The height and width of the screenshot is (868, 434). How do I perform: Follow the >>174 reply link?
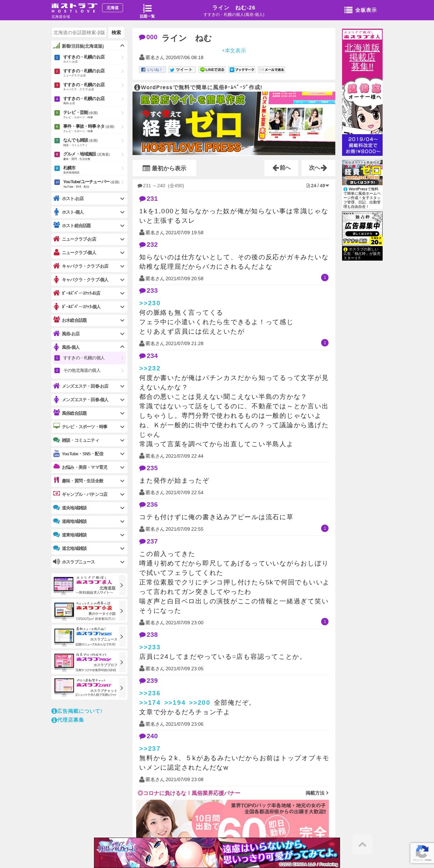150,703
